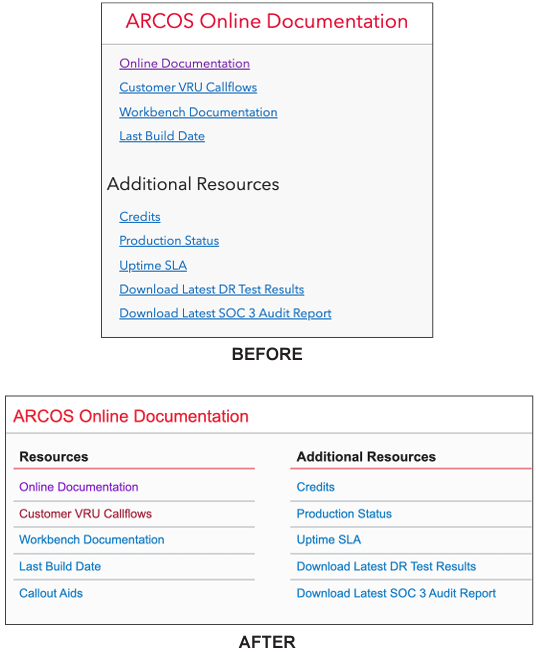Open Production Status in AFTER panel
This screenshot has height=652, width=536.
click(344, 514)
